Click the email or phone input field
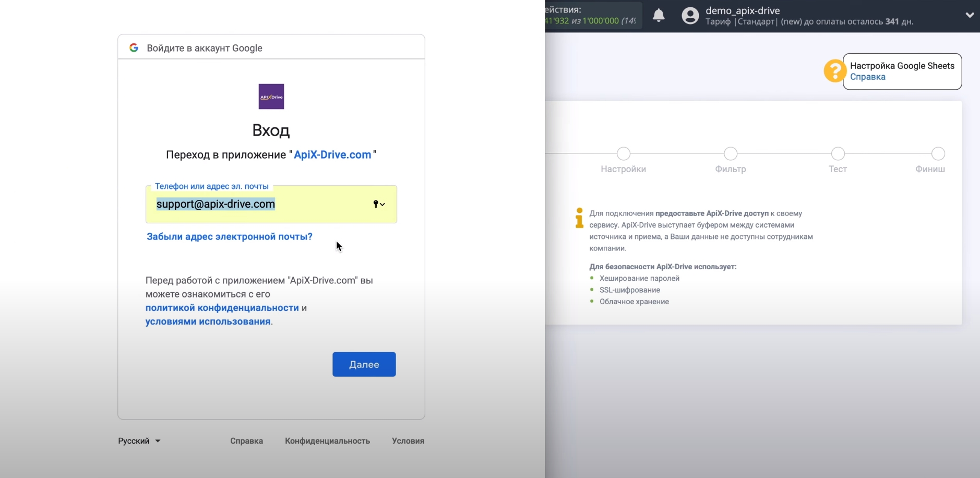Screen dimensions: 980x478 pyautogui.click(x=271, y=204)
